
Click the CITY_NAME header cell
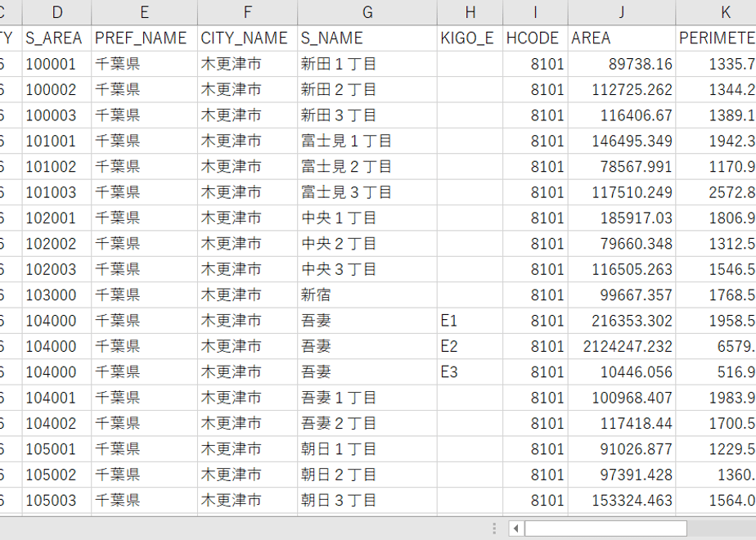[x=247, y=38]
